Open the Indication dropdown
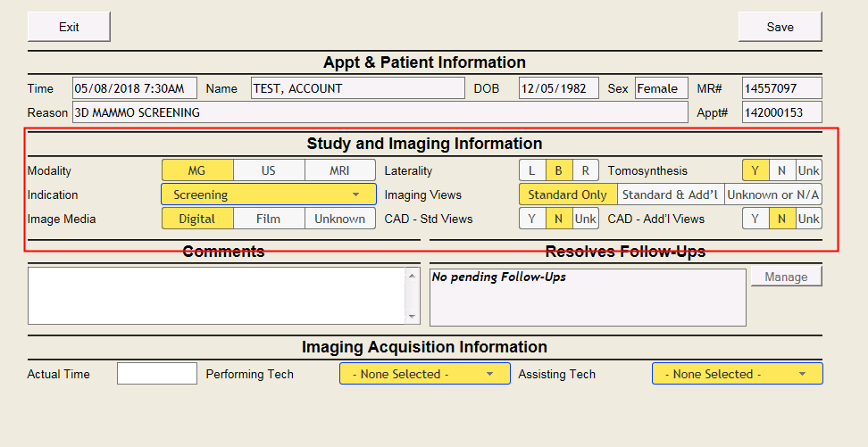 268,195
